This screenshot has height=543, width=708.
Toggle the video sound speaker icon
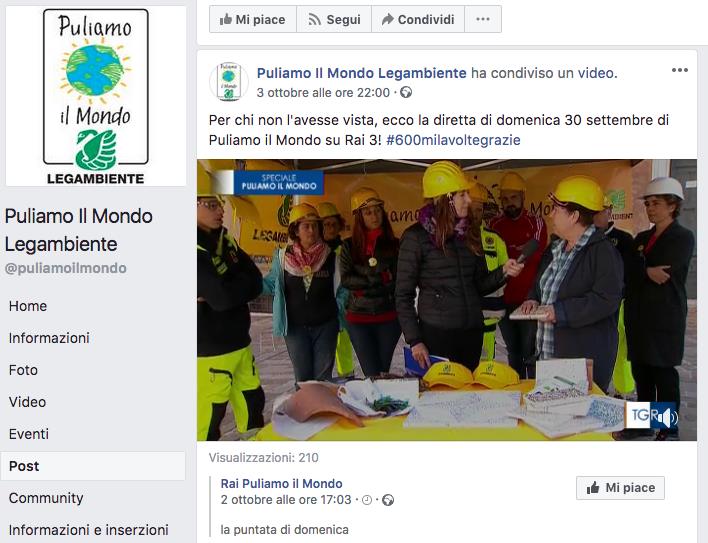668,417
